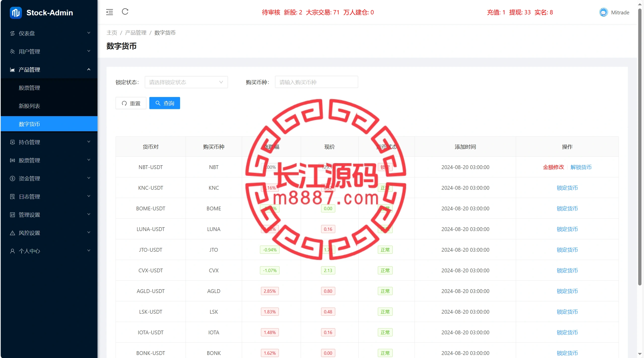644x358 pixels.
Task: Open the 新股列表 submenu item
Action: coord(49,106)
